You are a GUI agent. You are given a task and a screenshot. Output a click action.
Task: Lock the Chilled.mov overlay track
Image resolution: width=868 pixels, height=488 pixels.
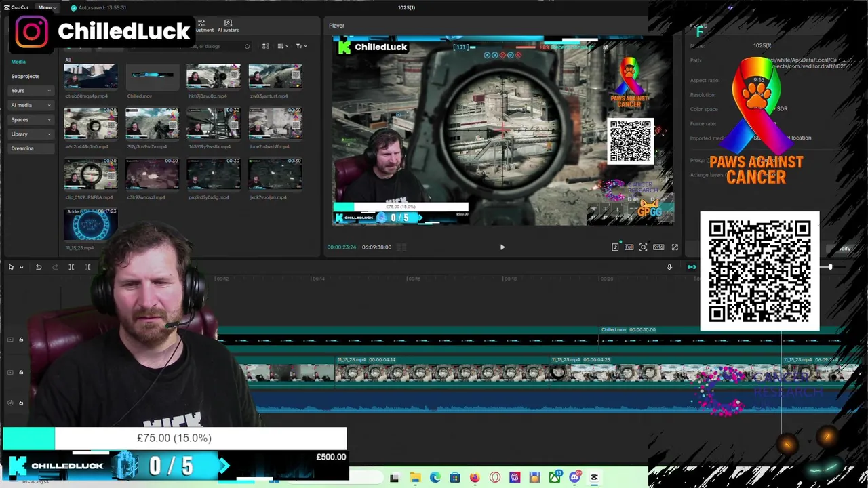(21, 340)
